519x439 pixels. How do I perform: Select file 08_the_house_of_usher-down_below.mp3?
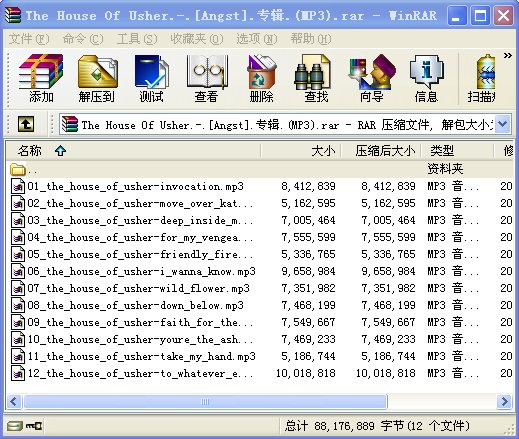click(259, 305)
